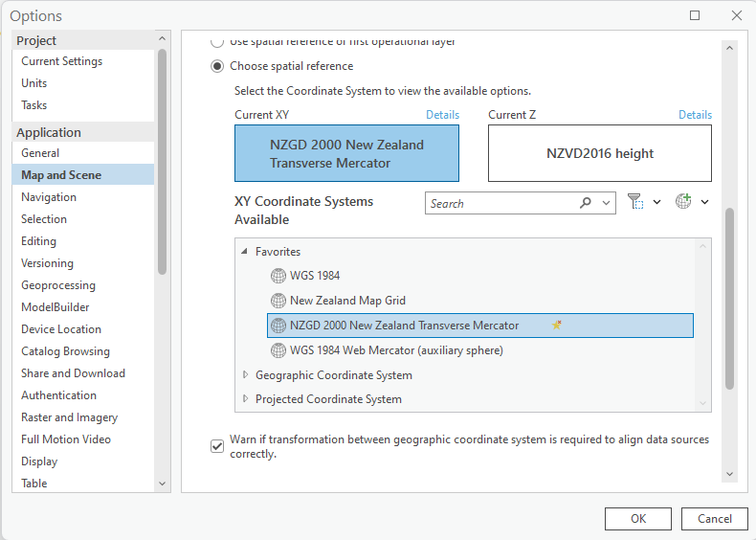The height and width of the screenshot is (540, 756).
Task: Click the spatial filter icon
Action: coord(634,202)
